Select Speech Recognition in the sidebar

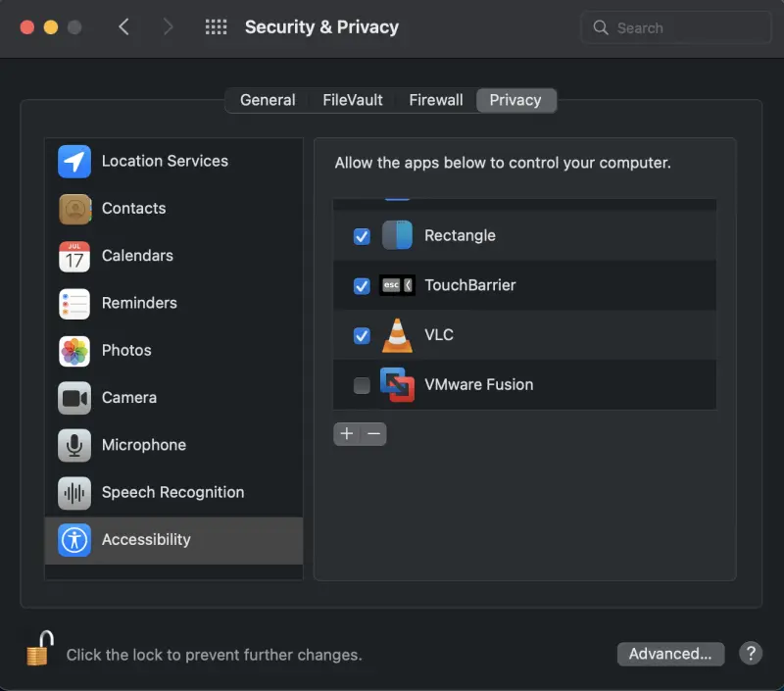(171, 492)
